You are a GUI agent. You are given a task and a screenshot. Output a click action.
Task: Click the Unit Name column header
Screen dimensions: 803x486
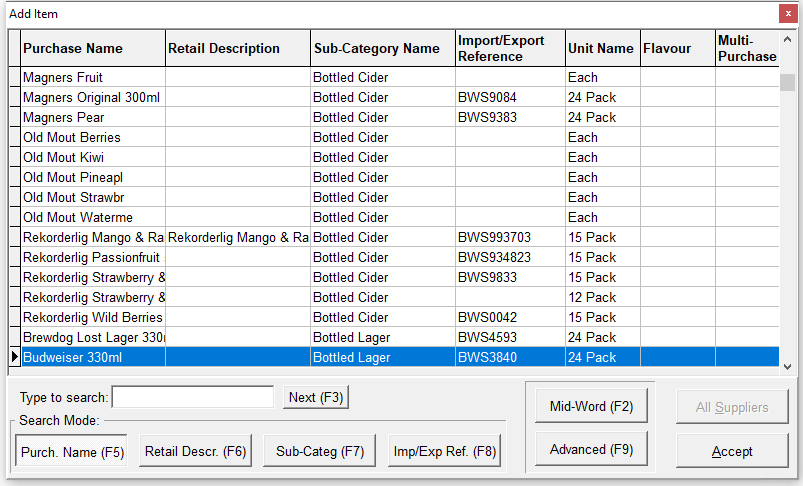(x=602, y=48)
